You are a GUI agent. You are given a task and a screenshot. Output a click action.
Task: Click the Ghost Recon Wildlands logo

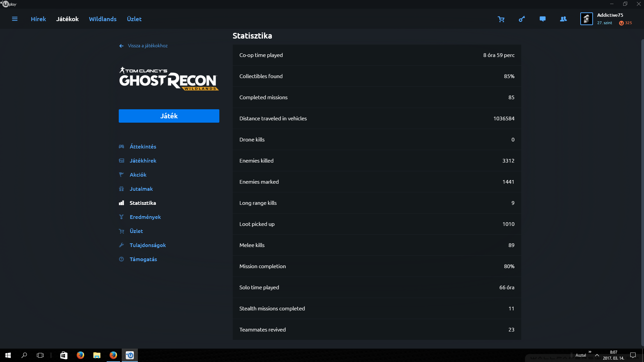pos(169,79)
